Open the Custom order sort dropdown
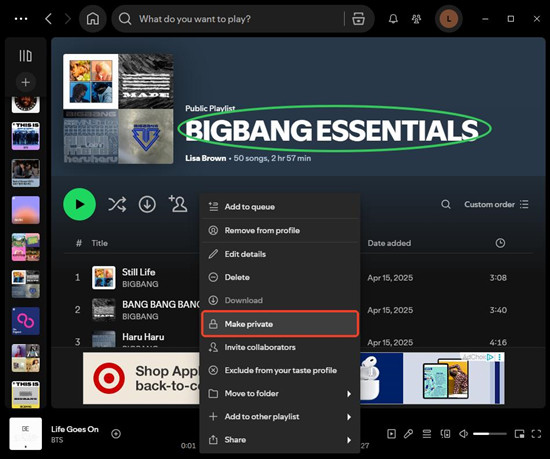Screen dimensions: 550x459 [x=496, y=204]
